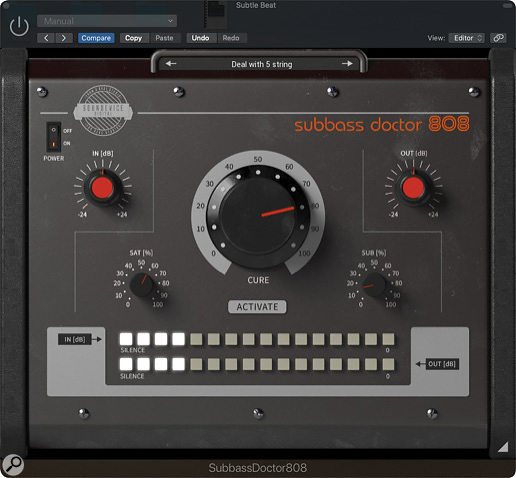This screenshot has width=516, height=478.
Task: Go to the previous preset with left chevron
Action: click(x=46, y=38)
